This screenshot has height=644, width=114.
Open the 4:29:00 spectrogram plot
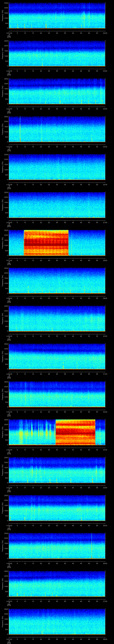tap(57, 318)
